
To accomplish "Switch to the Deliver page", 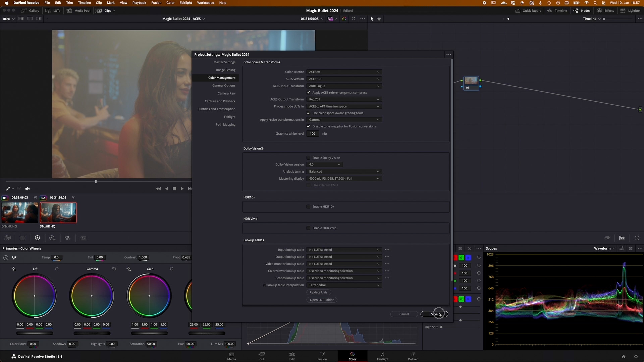I will pos(413,356).
